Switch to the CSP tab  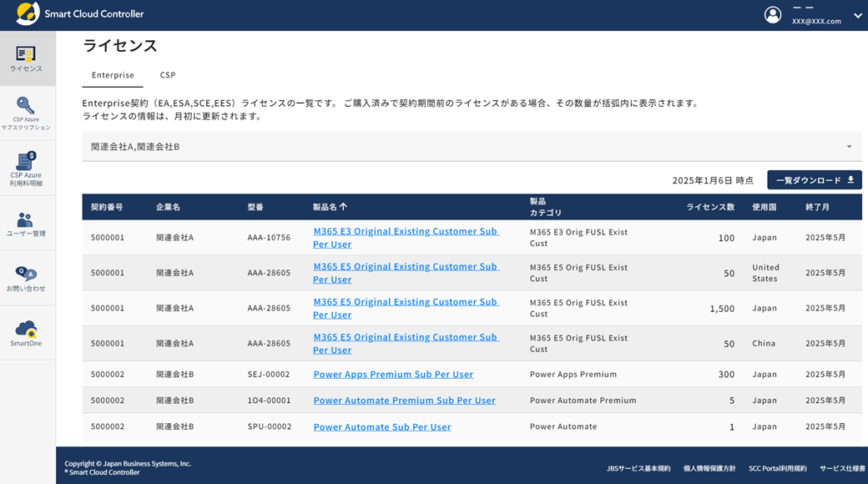(x=168, y=75)
